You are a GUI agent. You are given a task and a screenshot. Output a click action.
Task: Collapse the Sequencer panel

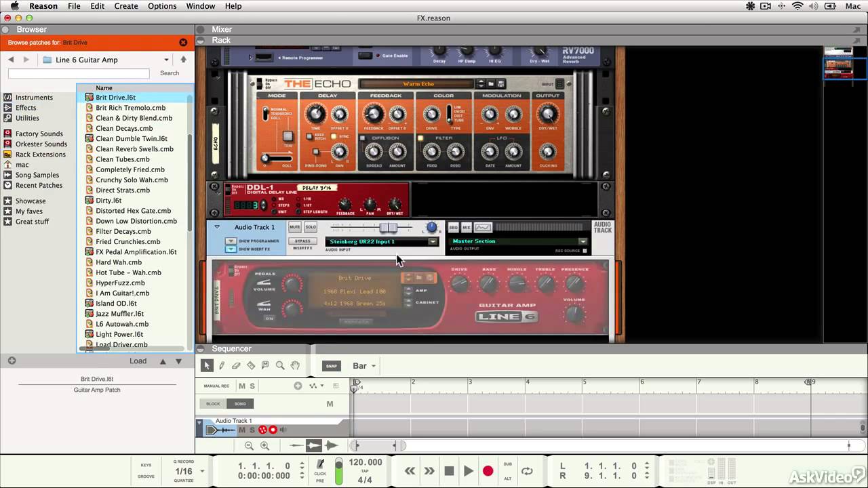(201, 348)
